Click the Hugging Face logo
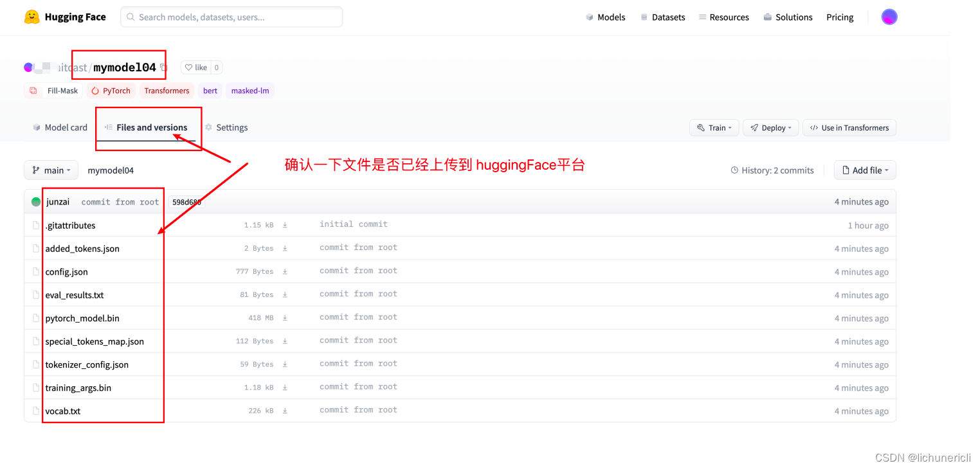This screenshot has width=980, height=468. click(x=32, y=17)
